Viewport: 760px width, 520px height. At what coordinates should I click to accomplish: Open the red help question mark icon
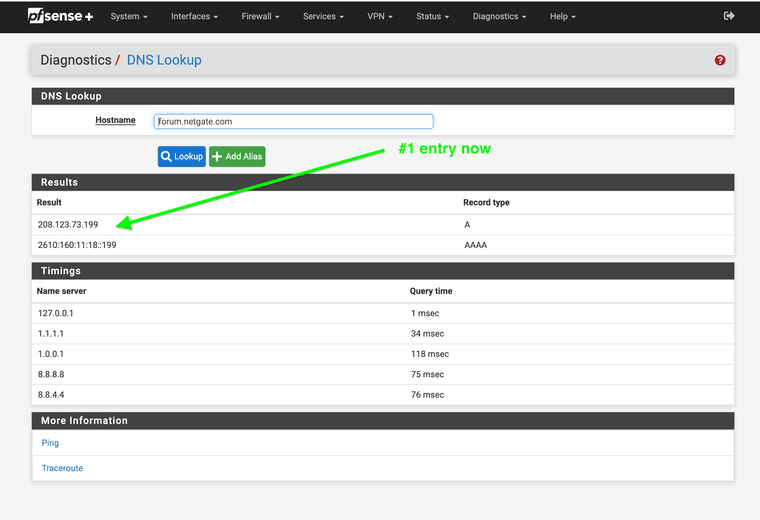pyautogui.click(x=720, y=60)
